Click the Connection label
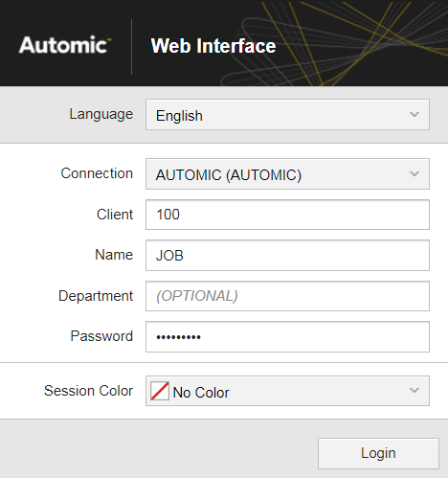 pos(97,173)
